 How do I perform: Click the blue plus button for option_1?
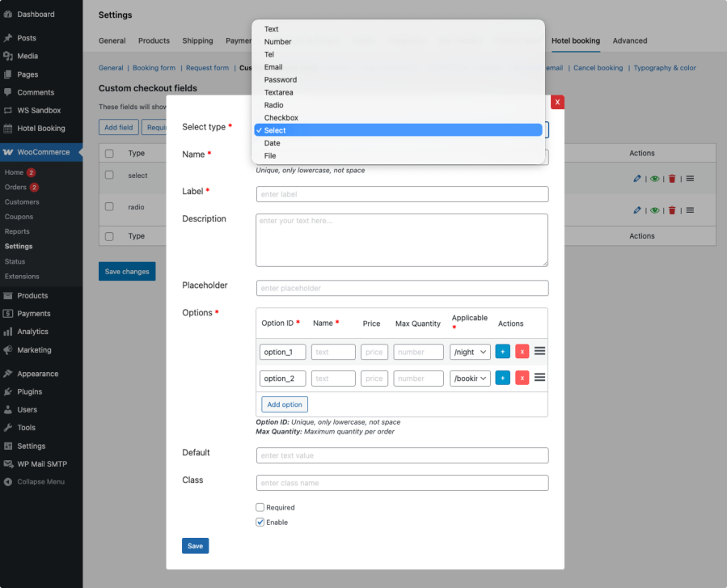click(x=502, y=352)
